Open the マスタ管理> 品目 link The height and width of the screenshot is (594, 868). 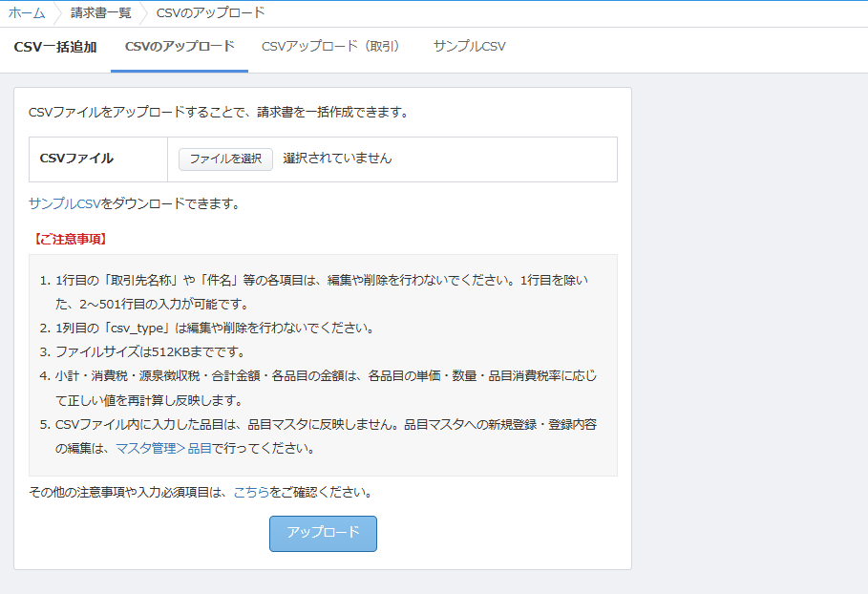163,448
